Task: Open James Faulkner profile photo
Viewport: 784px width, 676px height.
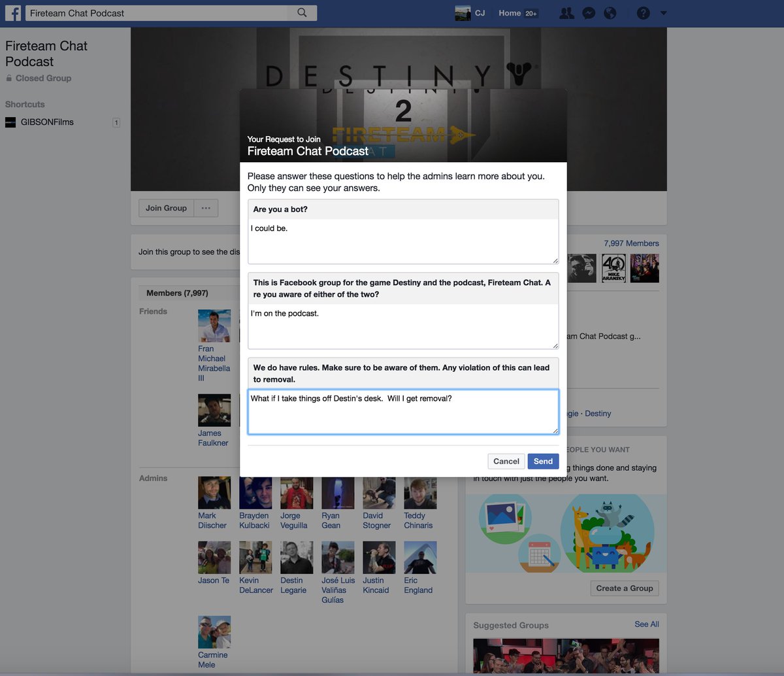Action: click(214, 410)
